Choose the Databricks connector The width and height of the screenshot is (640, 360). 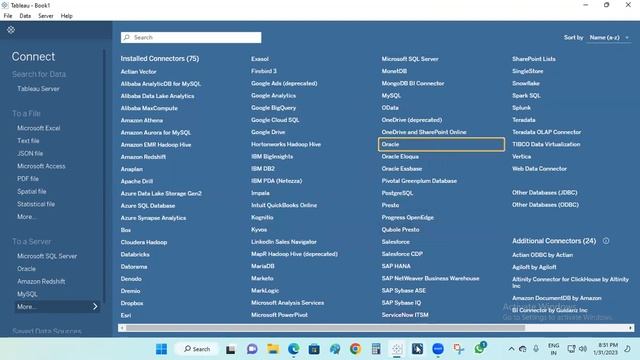135,254
